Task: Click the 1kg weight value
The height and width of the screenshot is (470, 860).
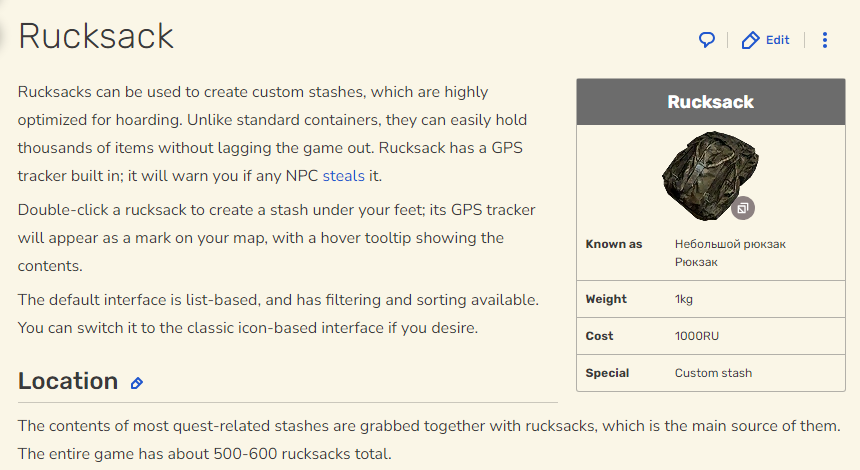Action: tap(684, 299)
